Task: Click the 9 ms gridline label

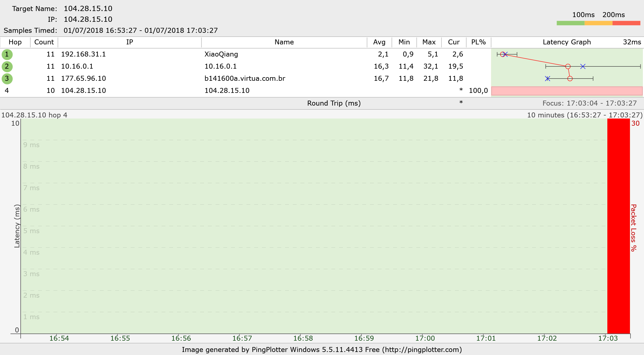Action: [x=31, y=145]
